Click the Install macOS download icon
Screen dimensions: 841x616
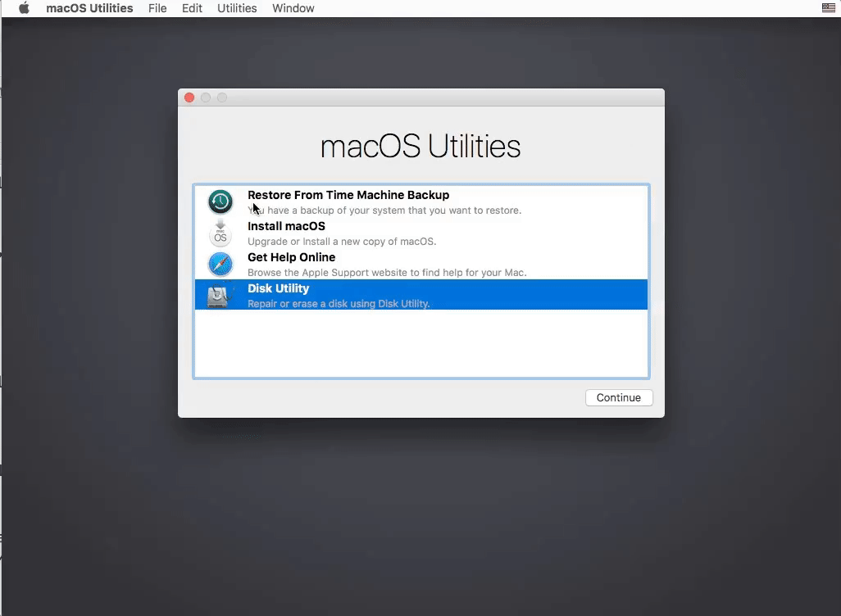click(x=220, y=233)
